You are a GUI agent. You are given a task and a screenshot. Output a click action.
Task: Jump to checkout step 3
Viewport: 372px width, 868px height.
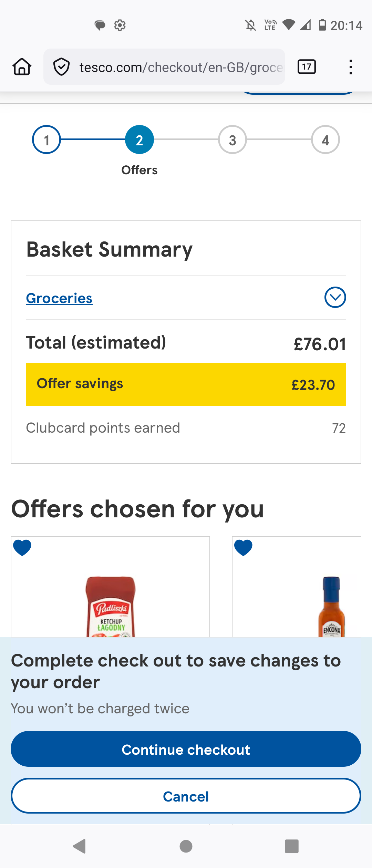232,140
